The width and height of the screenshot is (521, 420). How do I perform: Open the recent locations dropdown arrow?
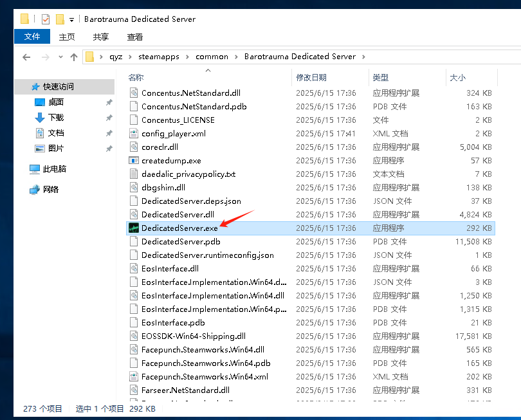60,57
